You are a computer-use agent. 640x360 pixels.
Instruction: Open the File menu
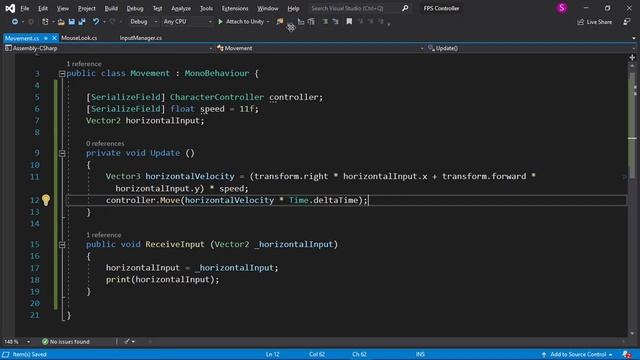25,8
